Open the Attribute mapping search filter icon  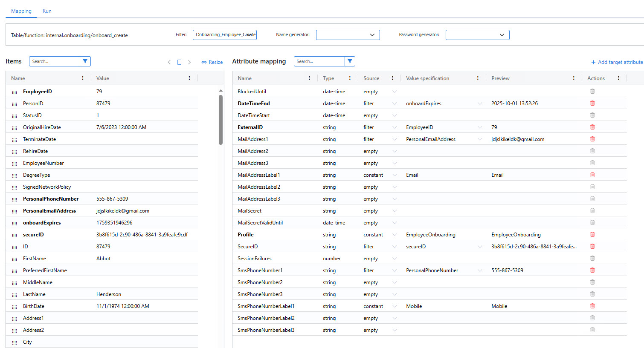point(350,61)
